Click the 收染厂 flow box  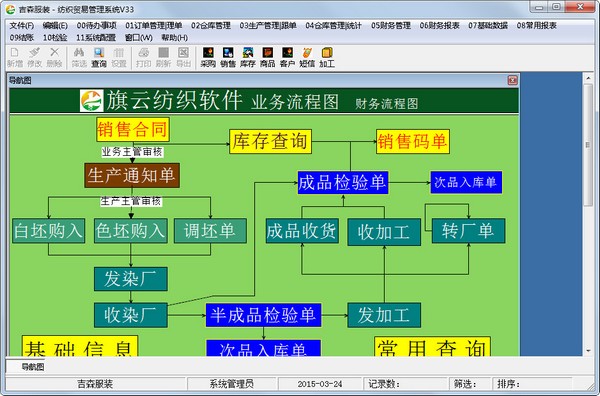pos(130,315)
